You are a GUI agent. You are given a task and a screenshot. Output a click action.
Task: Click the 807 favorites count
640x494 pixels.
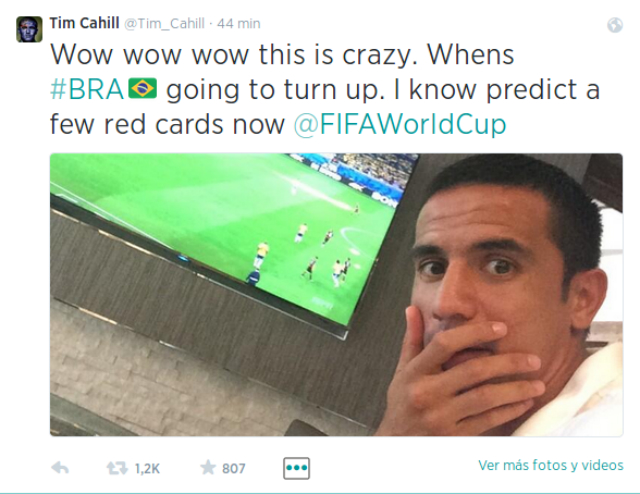pos(234,468)
